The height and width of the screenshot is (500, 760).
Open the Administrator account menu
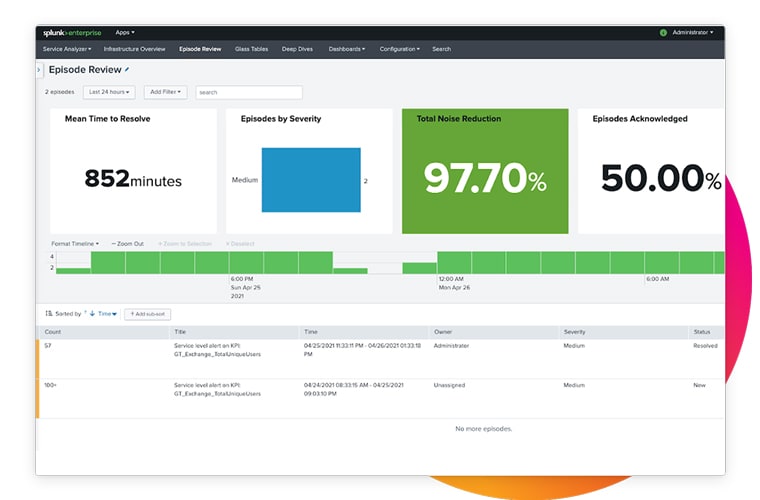[692, 32]
